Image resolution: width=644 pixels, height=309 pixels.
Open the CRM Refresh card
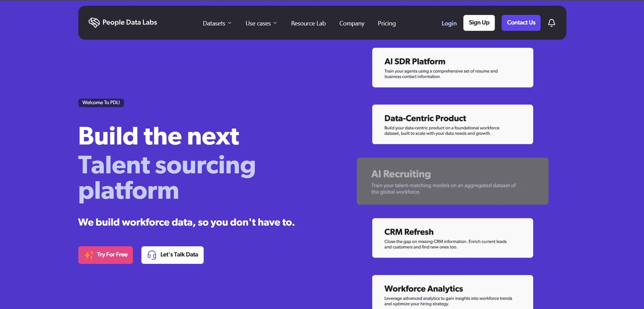452,238
